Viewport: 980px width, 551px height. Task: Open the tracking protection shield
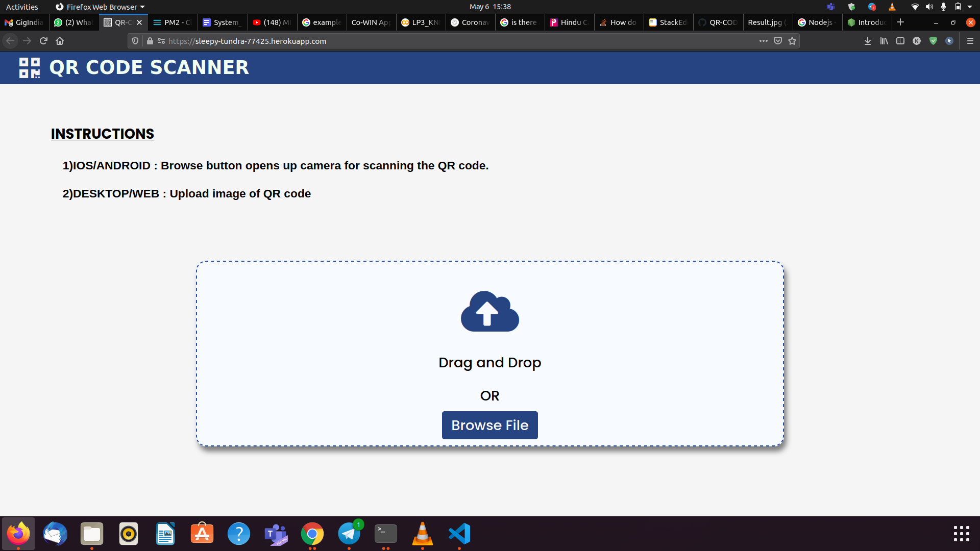pyautogui.click(x=135, y=41)
